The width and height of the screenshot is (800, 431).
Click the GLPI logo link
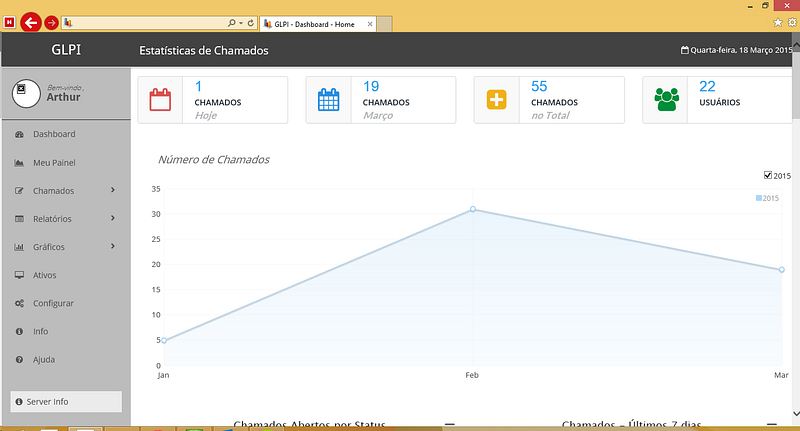tap(66, 49)
